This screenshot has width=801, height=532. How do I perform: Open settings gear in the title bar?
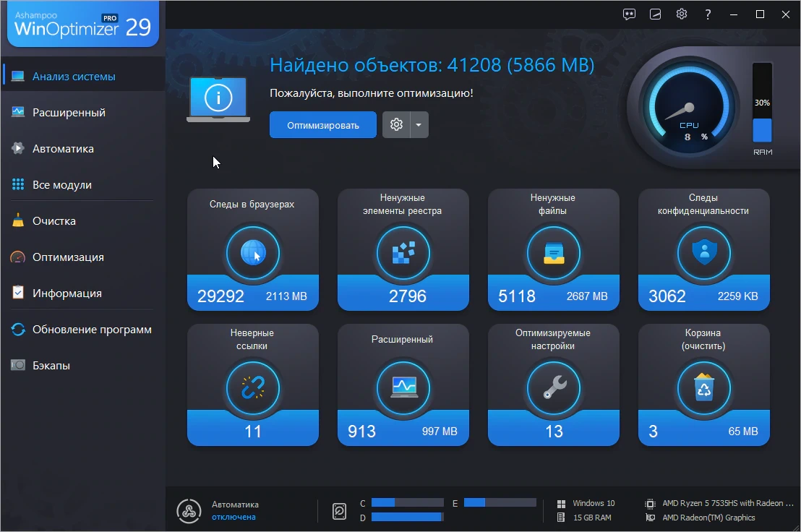pyautogui.click(x=682, y=14)
